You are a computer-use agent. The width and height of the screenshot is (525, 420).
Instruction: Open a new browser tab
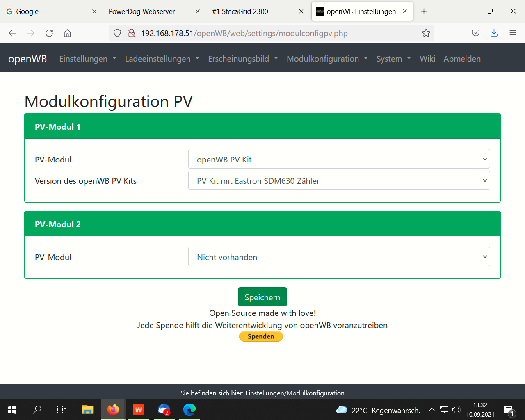[424, 11]
